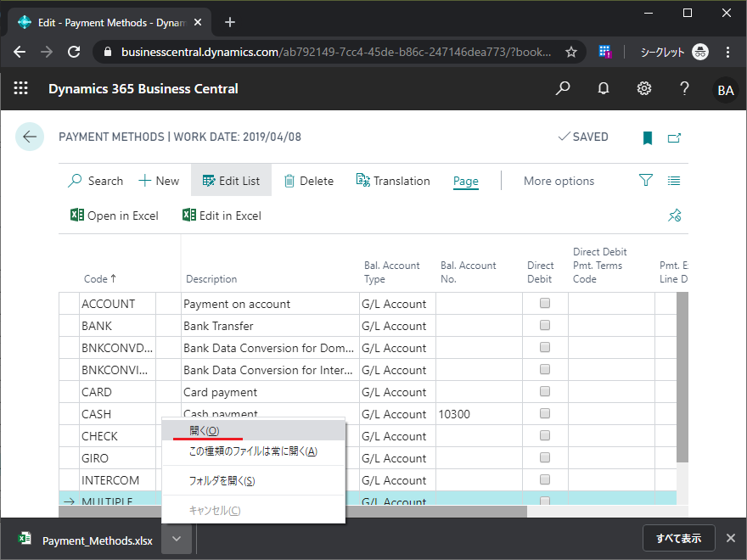Open the BA user account avatar
The image size is (747, 560).
[725, 90]
